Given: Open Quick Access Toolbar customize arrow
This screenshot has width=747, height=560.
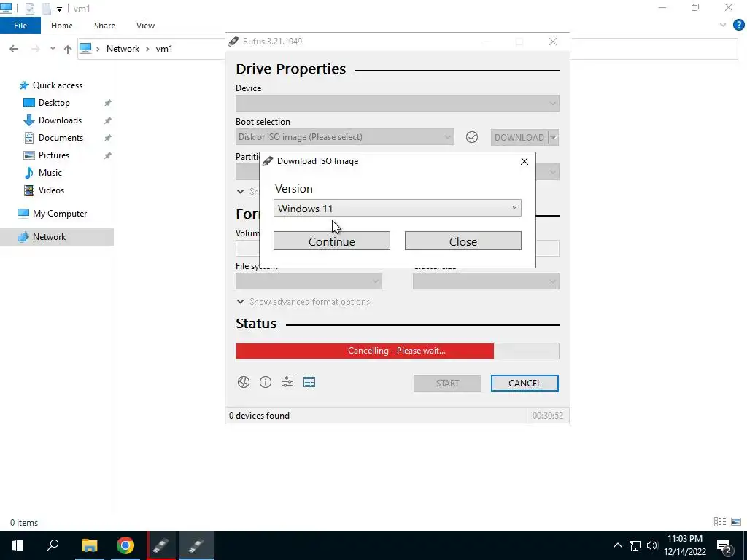Looking at the screenshot, I should [59, 9].
